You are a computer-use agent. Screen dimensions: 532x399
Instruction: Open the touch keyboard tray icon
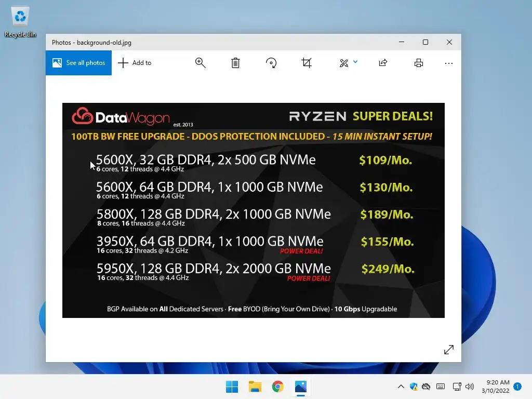click(441, 387)
